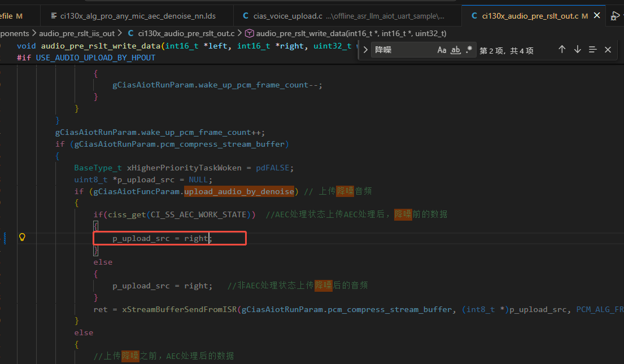Click the Run and Debug icon
This screenshot has height=364, width=624.
pos(616,16)
